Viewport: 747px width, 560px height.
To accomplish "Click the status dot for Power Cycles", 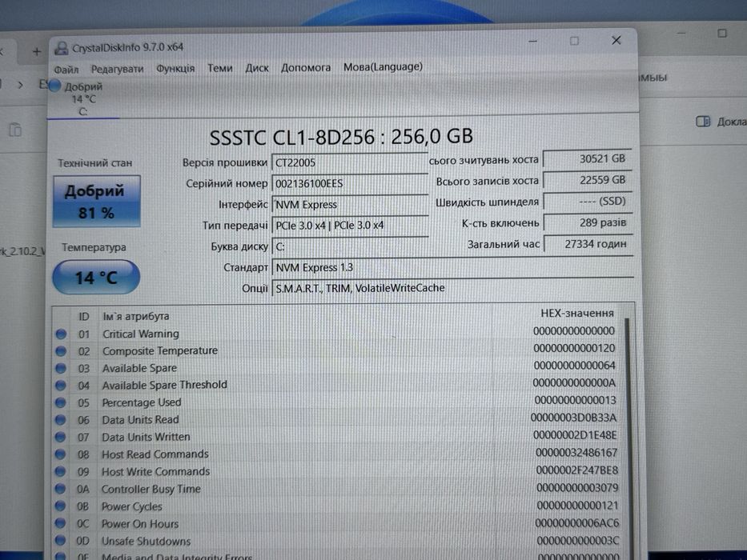I will pos(60,506).
